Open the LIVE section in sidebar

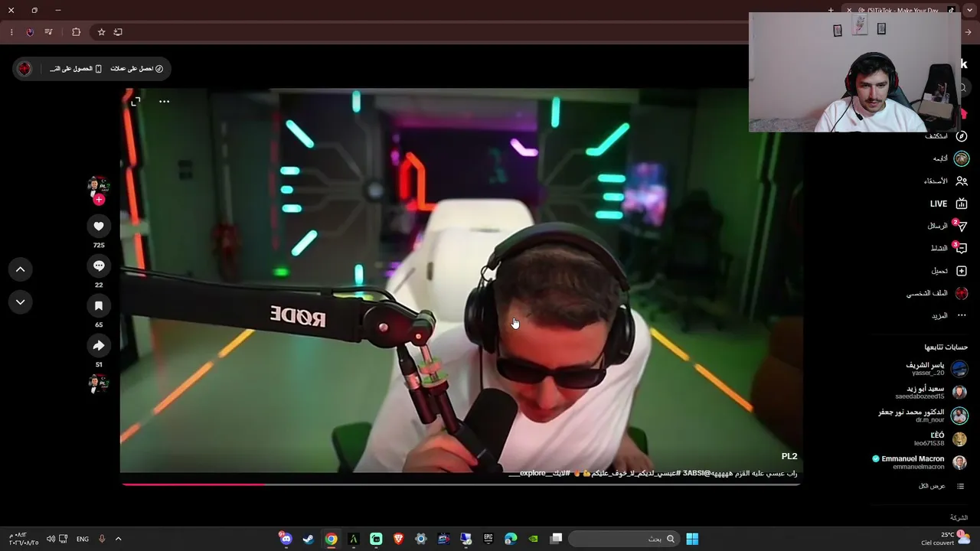click(x=949, y=204)
